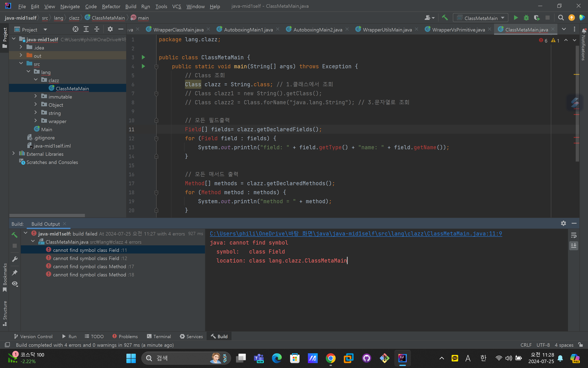Image resolution: width=588 pixels, height=368 pixels.
Task: Toggle the Bookmarks tool window
Action: click(5, 277)
